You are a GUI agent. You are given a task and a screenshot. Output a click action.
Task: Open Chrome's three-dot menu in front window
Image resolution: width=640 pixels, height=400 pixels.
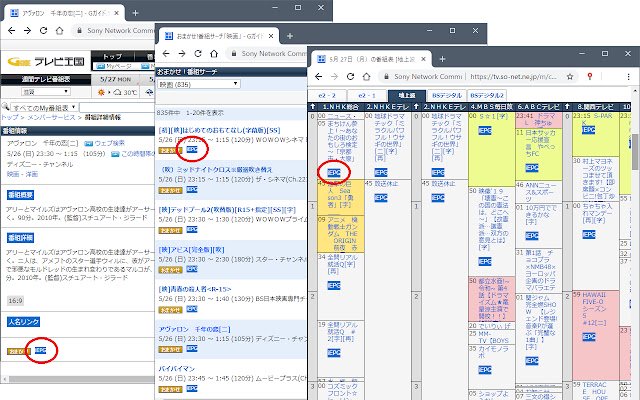(x=628, y=76)
